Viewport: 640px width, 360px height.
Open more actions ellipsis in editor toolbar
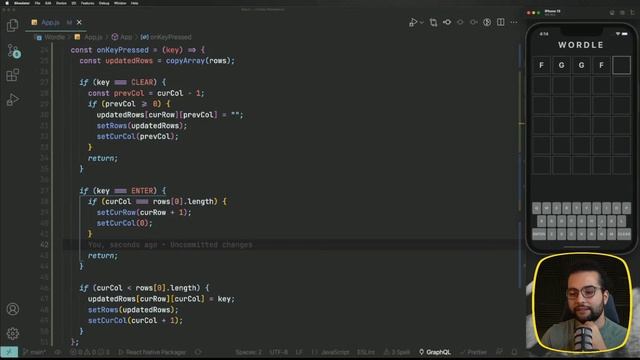(x=514, y=22)
